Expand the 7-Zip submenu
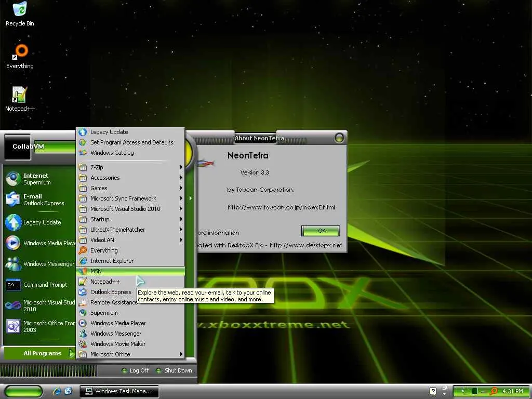The image size is (532, 399). tap(130, 167)
